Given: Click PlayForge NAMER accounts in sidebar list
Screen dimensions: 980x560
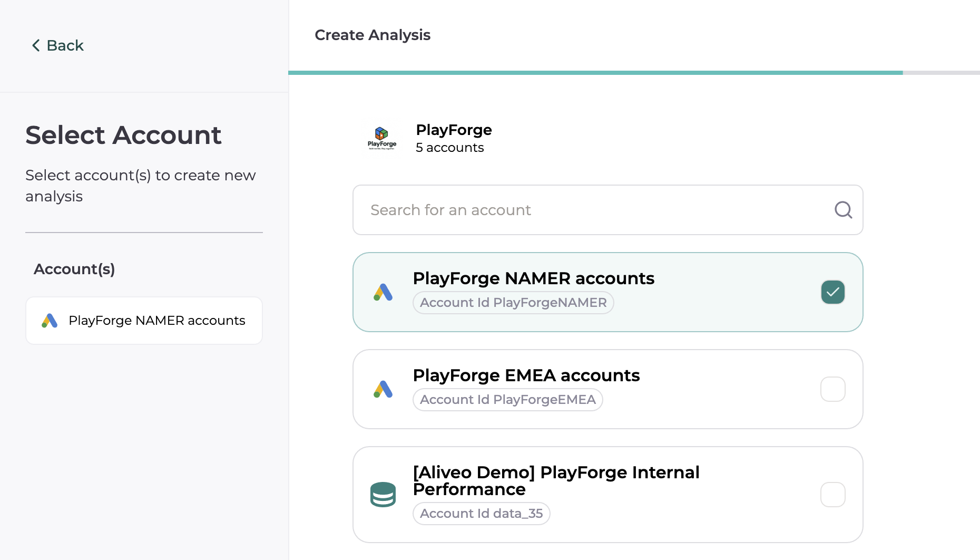Looking at the screenshot, I should [156, 321].
